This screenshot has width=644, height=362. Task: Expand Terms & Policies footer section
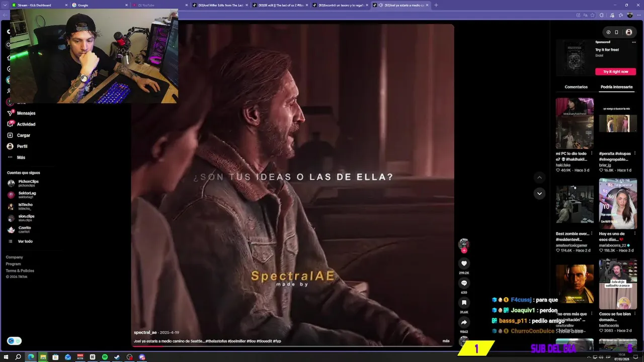pos(20,270)
